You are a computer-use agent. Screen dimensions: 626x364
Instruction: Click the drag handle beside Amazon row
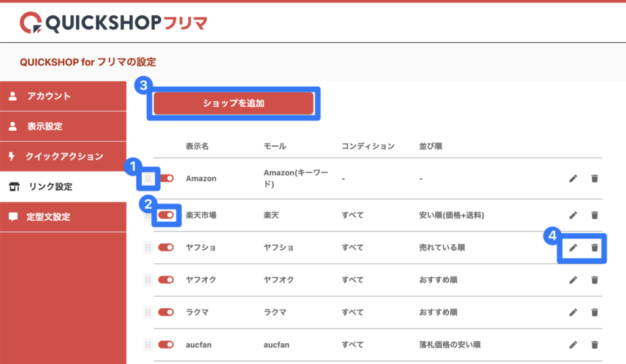[147, 178]
